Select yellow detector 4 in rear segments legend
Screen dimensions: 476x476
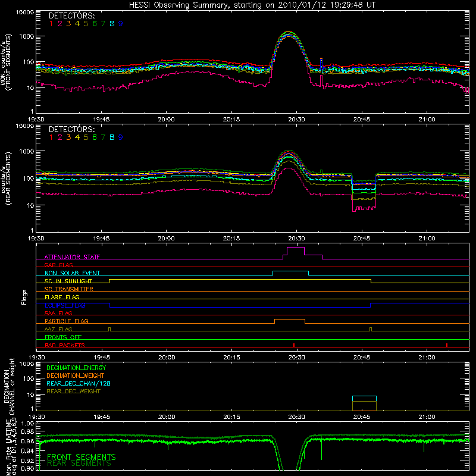[x=77, y=137]
